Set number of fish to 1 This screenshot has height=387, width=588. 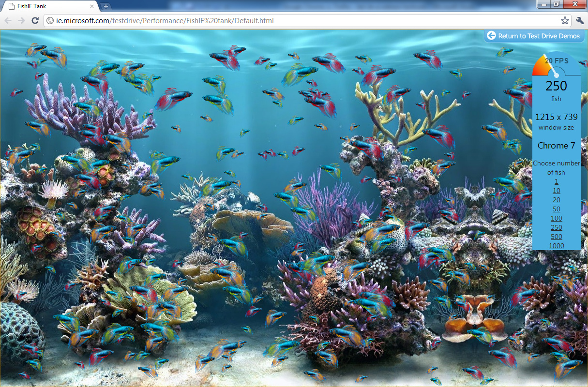coord(557,181)
